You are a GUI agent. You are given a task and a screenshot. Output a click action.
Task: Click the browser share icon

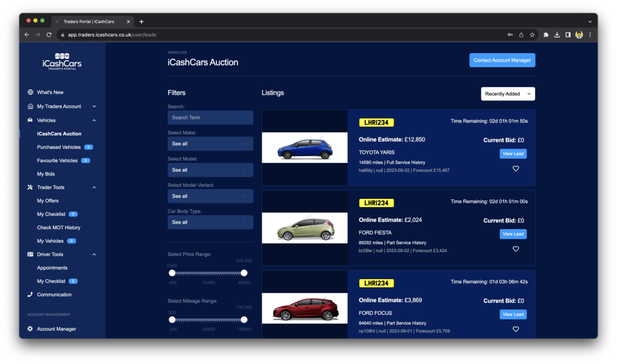[521, 35]
